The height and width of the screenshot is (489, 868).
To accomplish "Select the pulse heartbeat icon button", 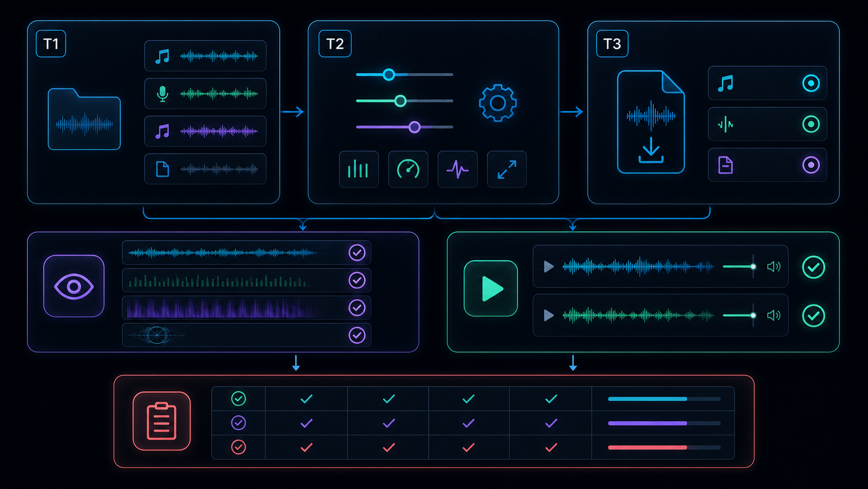I will click(x=457, y=169).
